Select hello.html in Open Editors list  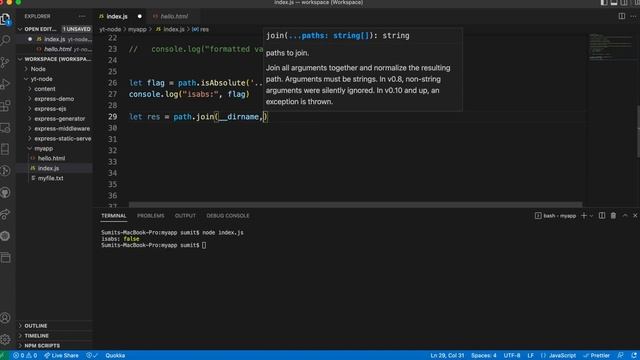click(x=55, y=49)
